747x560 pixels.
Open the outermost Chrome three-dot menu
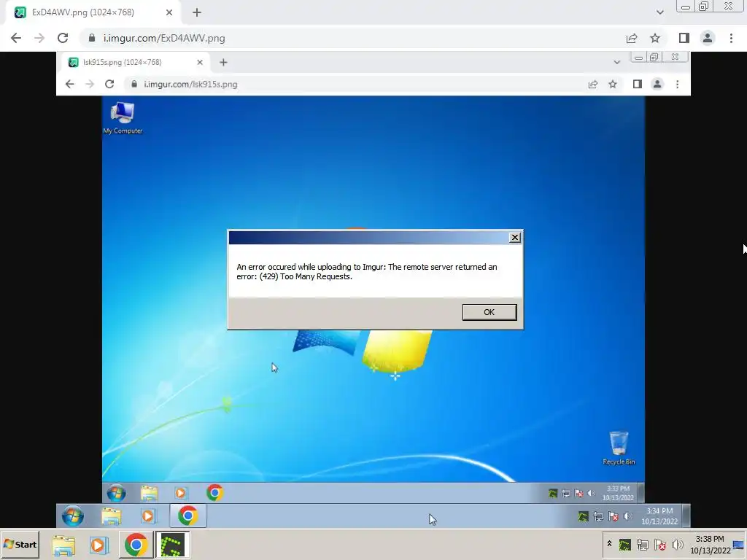731,38
